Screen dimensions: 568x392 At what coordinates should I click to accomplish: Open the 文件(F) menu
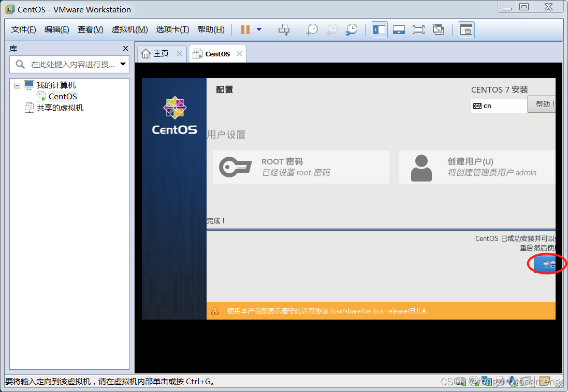tap(23, 29)
